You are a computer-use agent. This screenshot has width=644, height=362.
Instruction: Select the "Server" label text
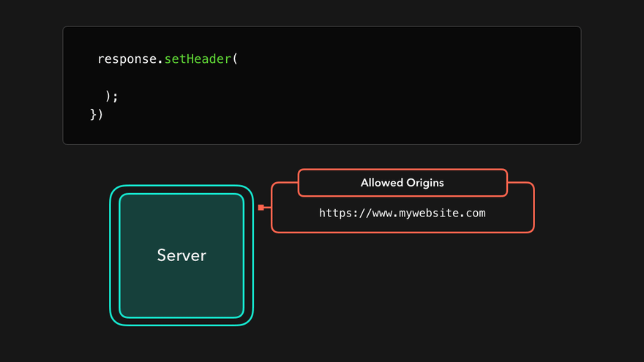(x=181, y=255)
